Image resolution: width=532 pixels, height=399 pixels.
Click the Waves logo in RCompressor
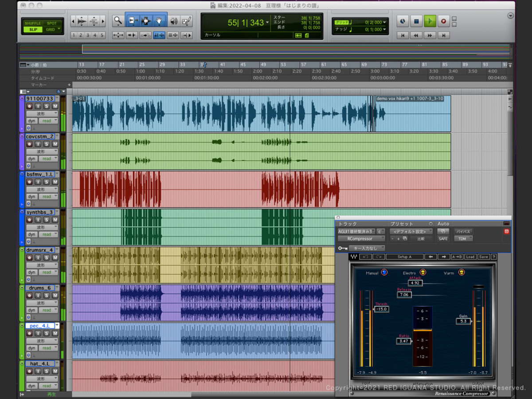point(354,257)
